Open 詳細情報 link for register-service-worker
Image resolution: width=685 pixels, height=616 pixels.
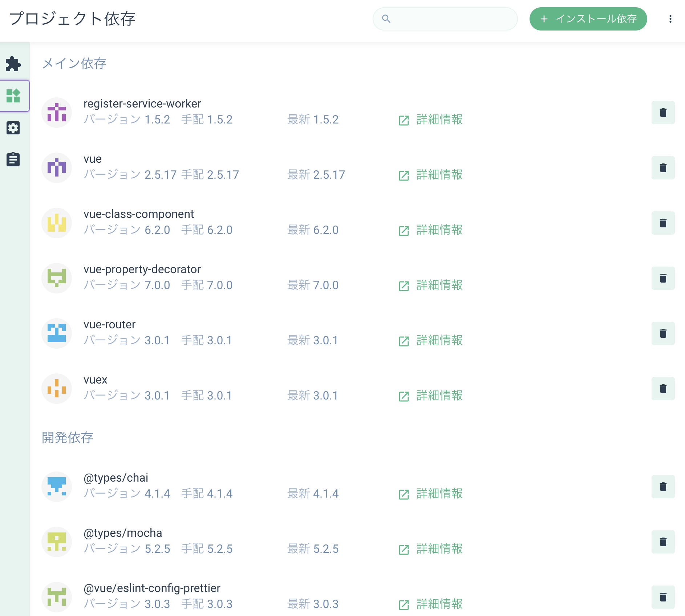coord(430,119)
